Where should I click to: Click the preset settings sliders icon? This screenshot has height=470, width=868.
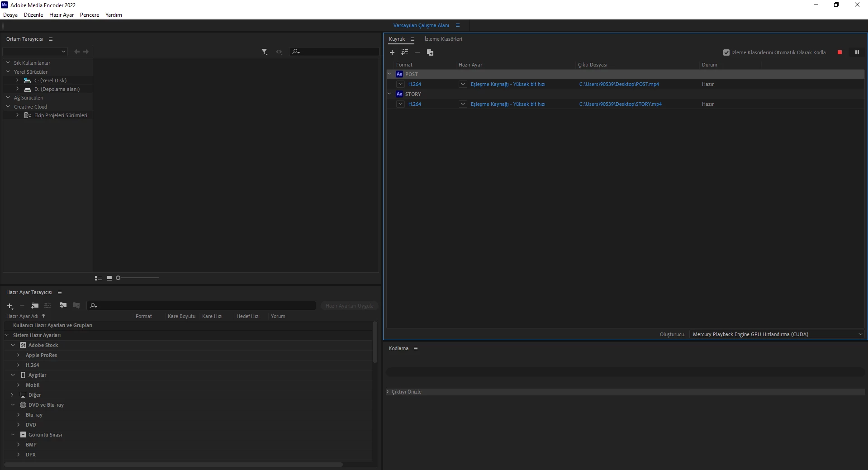47,306
